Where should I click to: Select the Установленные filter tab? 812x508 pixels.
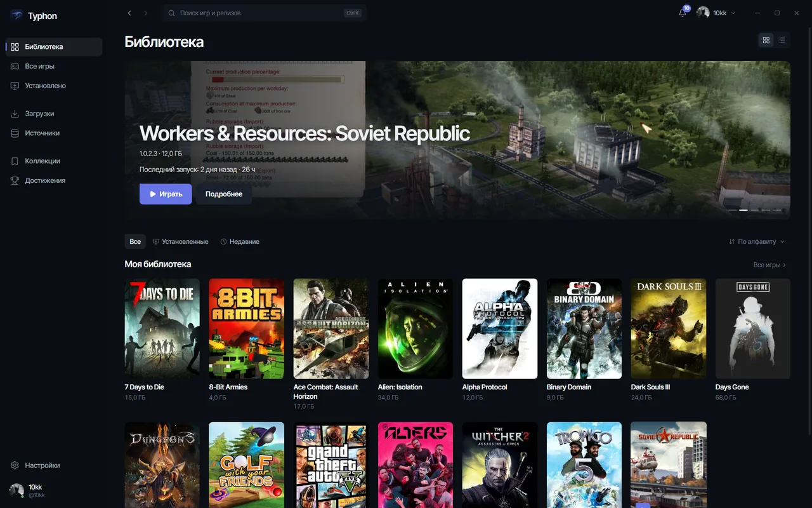click(181, 242)
